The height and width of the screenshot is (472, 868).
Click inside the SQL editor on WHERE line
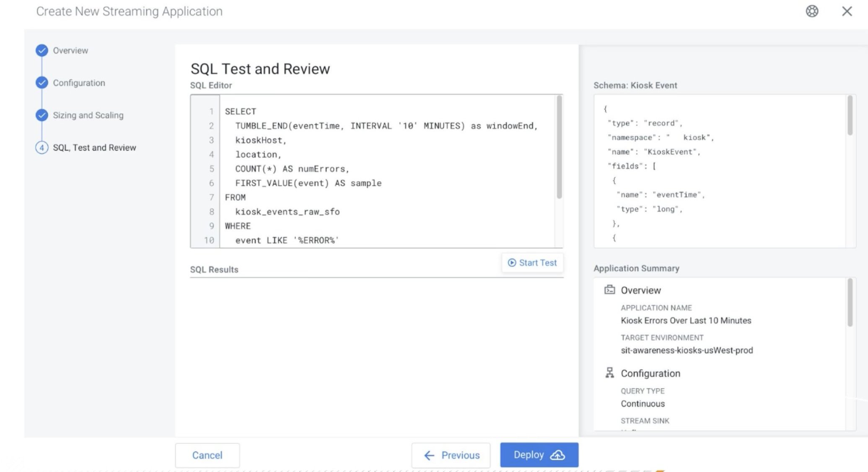[x=238, y=226]
